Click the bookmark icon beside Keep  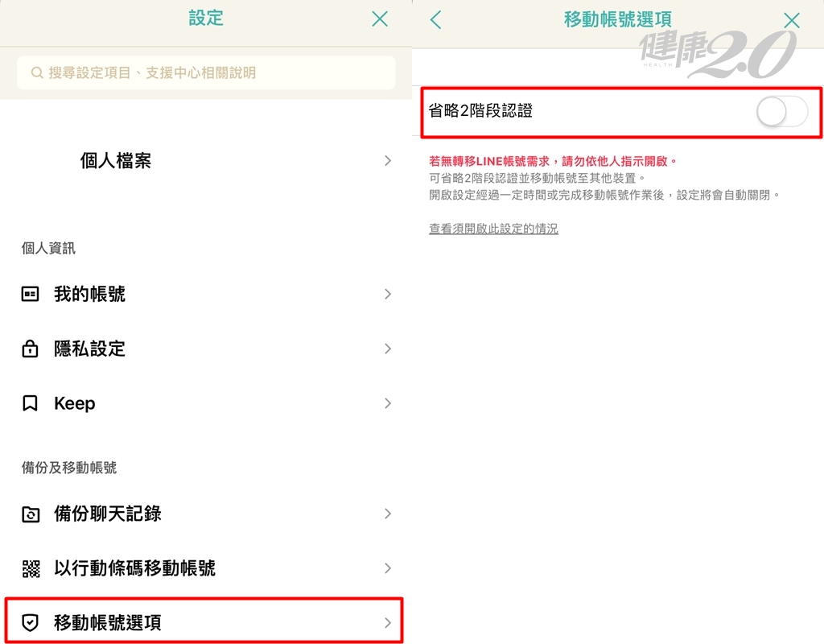click(30, 404)
